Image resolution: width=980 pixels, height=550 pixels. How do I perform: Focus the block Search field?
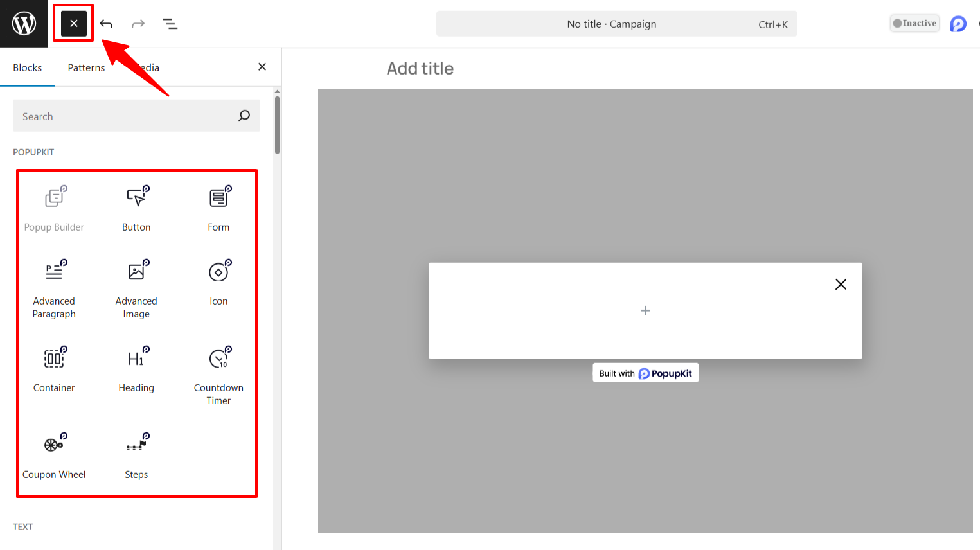pos(136,116)
